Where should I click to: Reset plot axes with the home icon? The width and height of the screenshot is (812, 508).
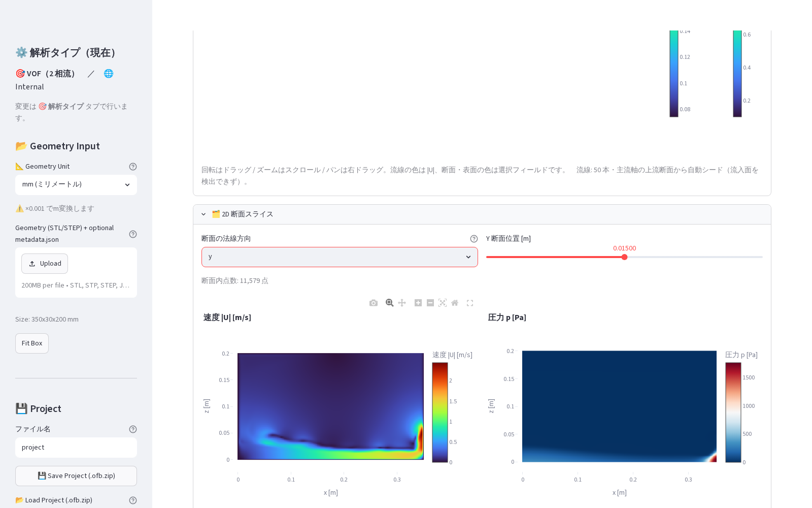click(455, 303)
